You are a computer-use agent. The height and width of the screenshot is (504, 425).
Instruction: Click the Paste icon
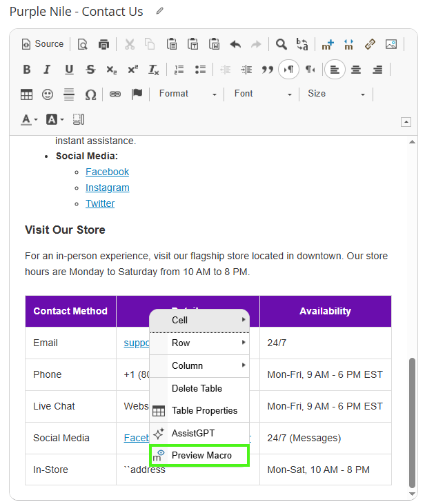[172, 44]
